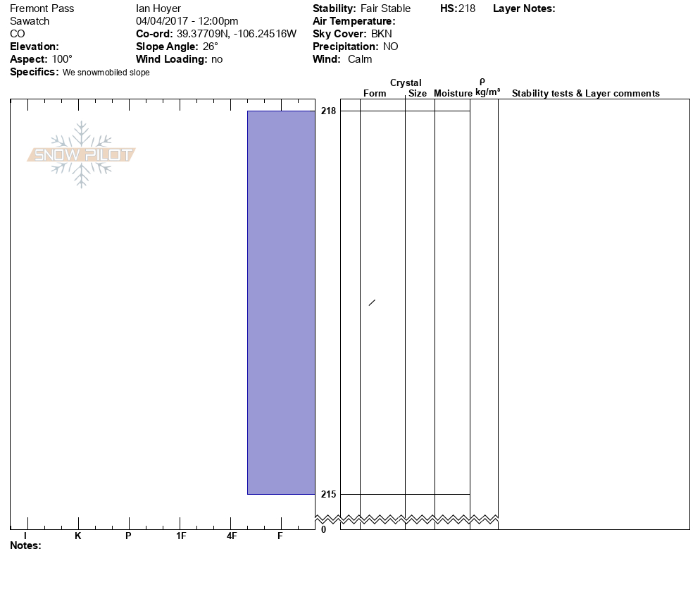Click the 215 depth marker
Screen dimensions: 700x592
pyautogui.click(x=328, y=495)
